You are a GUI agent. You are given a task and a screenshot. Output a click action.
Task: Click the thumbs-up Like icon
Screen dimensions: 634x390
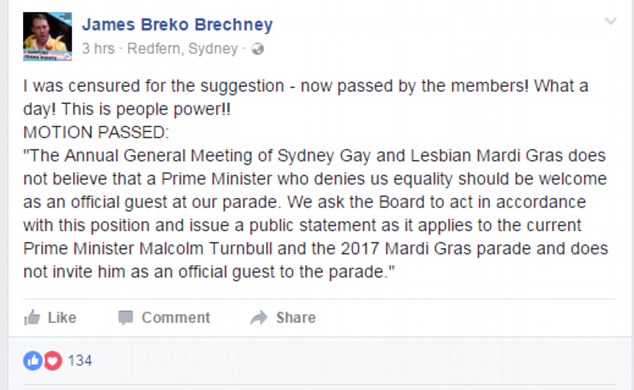pos(32,317)
